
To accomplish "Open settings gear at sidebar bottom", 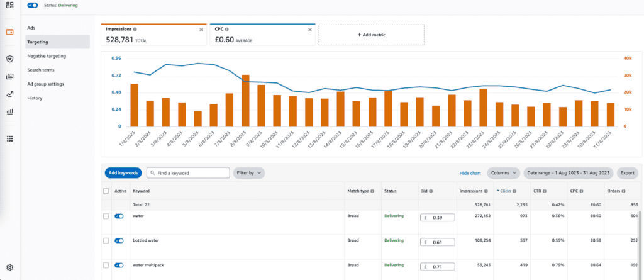I will 9,267.
